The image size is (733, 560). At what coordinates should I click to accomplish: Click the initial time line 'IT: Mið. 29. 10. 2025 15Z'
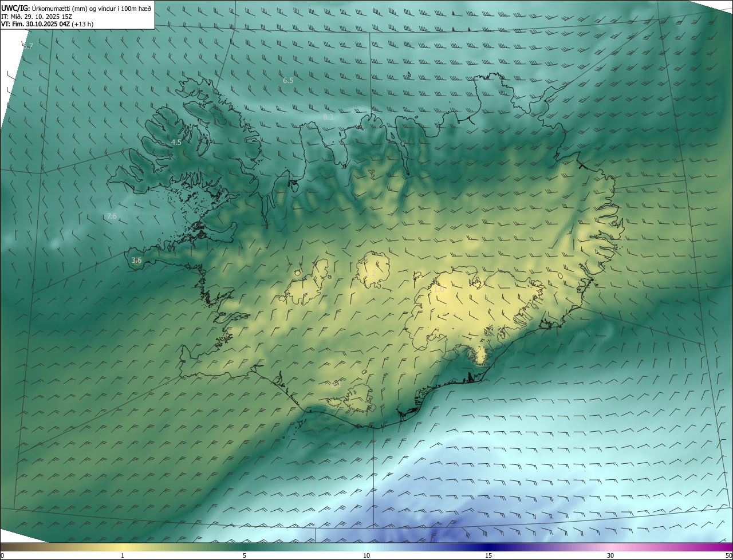coord(37,17)
